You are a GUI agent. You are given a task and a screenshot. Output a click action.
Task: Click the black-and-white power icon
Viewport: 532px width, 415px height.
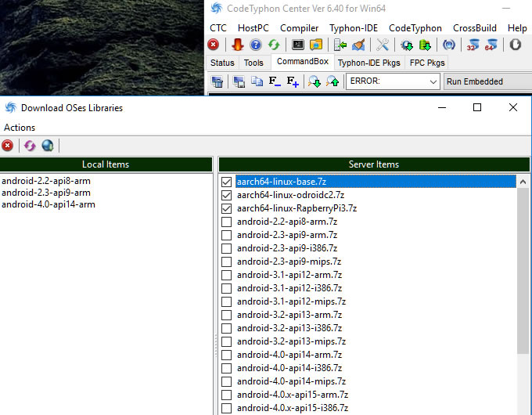tap(515, 45)
